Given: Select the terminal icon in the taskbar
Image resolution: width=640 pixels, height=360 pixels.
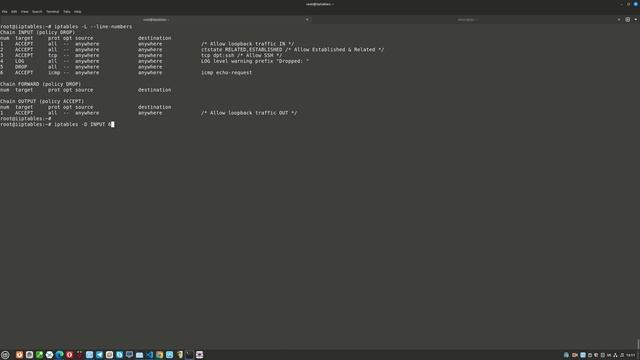Looking at the screenshot, I should (x=189, y=355).
